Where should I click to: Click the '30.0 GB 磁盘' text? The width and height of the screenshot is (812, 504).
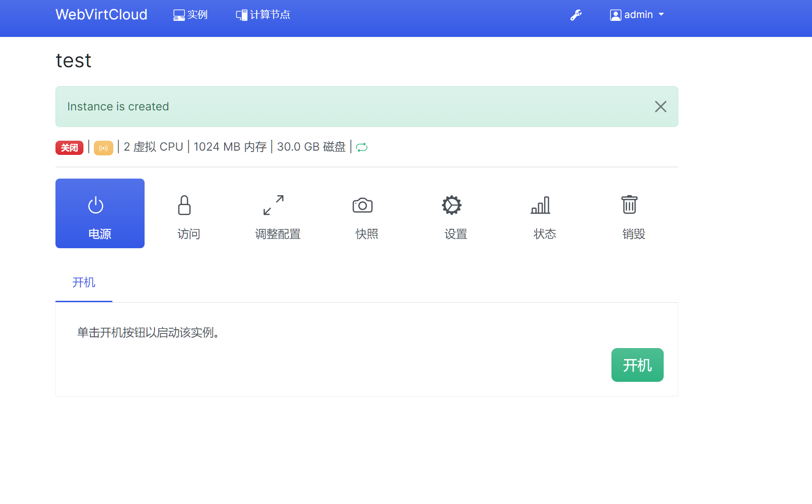311,147
